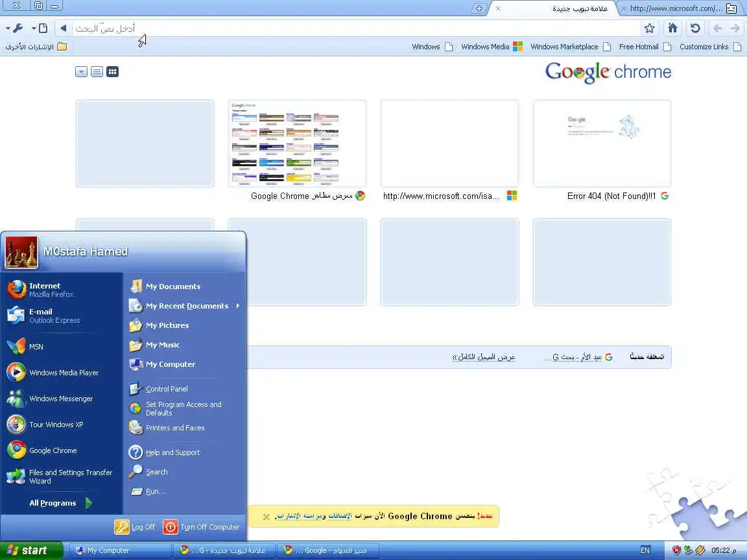Switch to thumbnail grid view icon

pyautogui.click(x=112, y=72)
